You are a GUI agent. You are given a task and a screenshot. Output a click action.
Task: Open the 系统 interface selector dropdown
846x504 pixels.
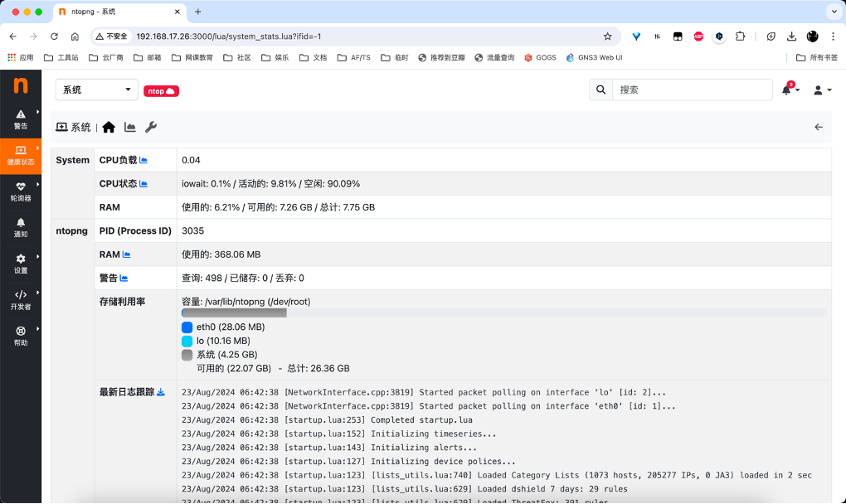(96, 90)
